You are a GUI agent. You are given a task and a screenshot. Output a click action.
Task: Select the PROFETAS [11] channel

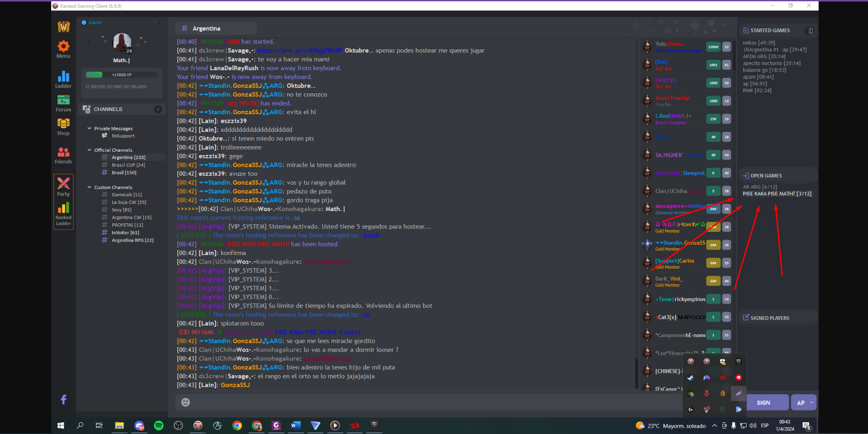tap(127, 225)
